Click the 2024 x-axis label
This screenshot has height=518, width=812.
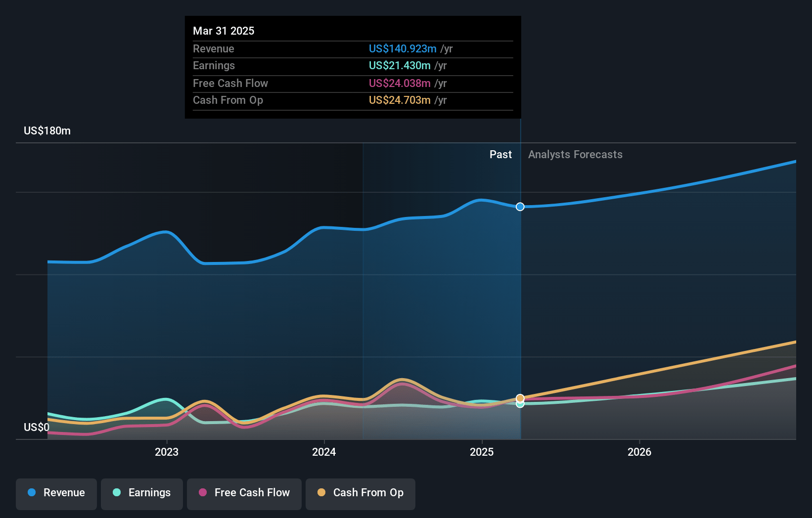[x=324, y=452]
